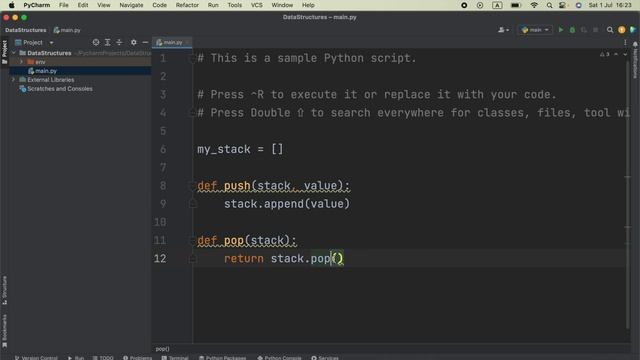The width and height of the screenshot is (640, 360).
Task: Start debugging with the green bug icon
Action: click(572, 30)
